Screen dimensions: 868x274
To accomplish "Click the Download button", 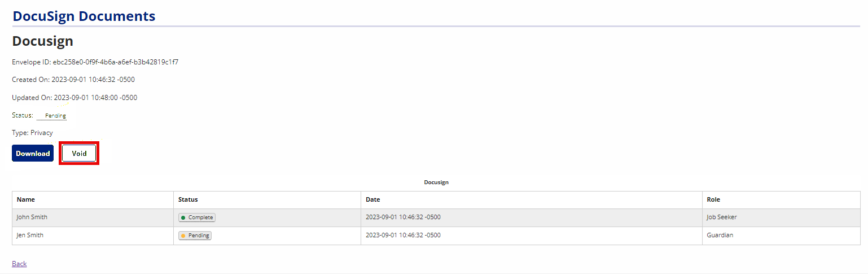I will pos(33,153).
